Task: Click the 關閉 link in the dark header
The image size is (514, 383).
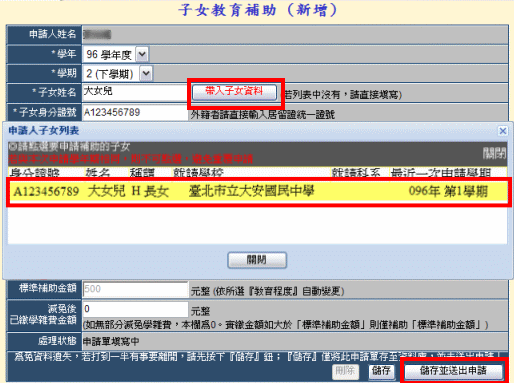Action: coord(495,153)
